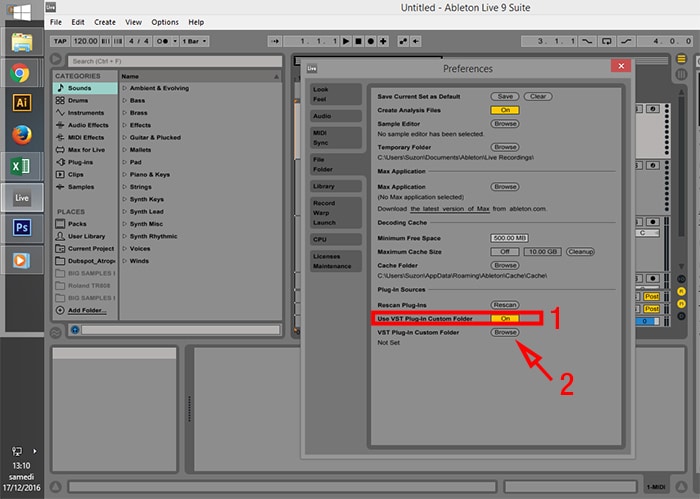Screen dimensions: 700x499
Task: Open the Create menu
Action: pos(105,22)
